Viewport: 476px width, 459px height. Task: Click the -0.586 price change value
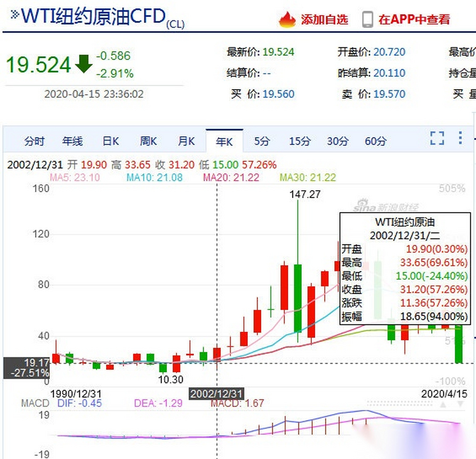pos(113,56)
